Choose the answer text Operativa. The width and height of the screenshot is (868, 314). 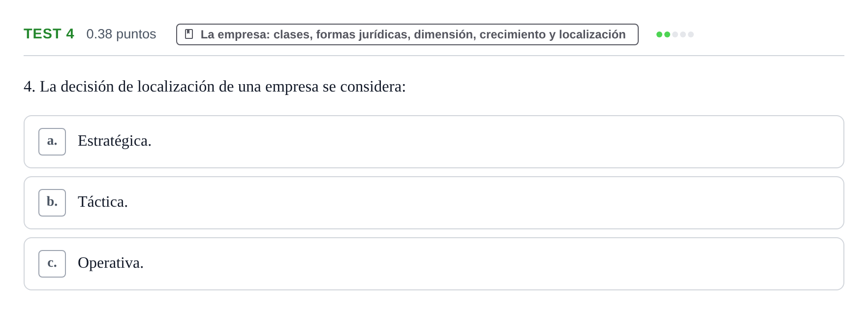click(x=111, y=263)
